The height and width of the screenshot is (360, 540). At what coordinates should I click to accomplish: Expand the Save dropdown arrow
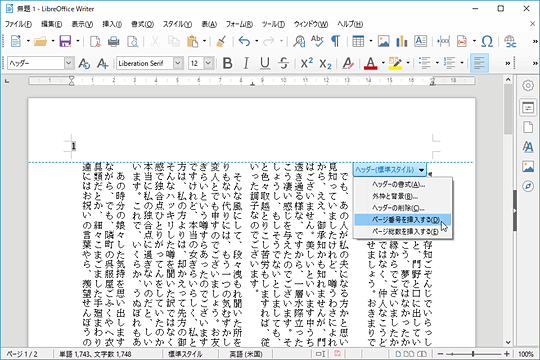(78, 41)
